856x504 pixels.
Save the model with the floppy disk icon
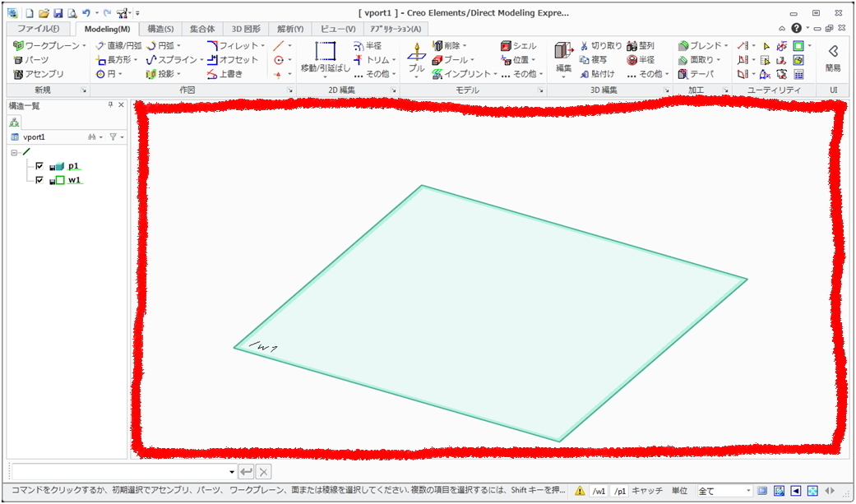(58, 13)
